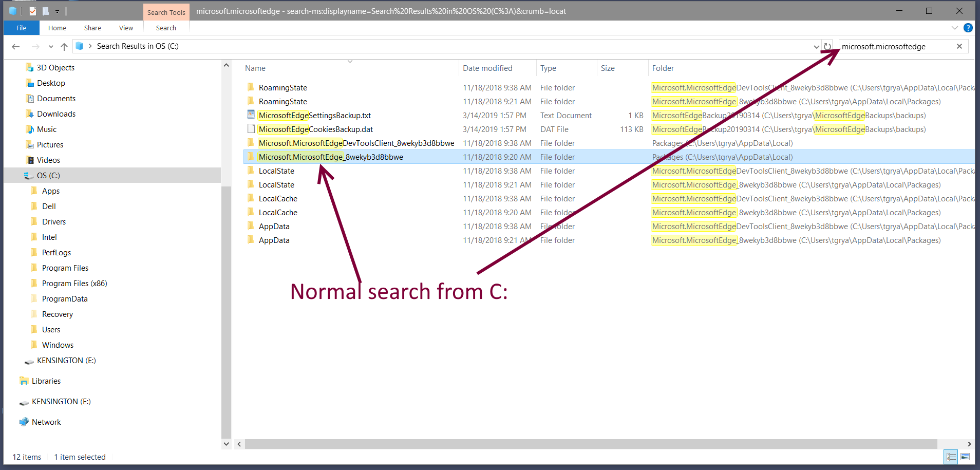Sort results by Date modified column
Image resolution: width=980 pixels, height=470 pixels.
[x=487, y=68]
